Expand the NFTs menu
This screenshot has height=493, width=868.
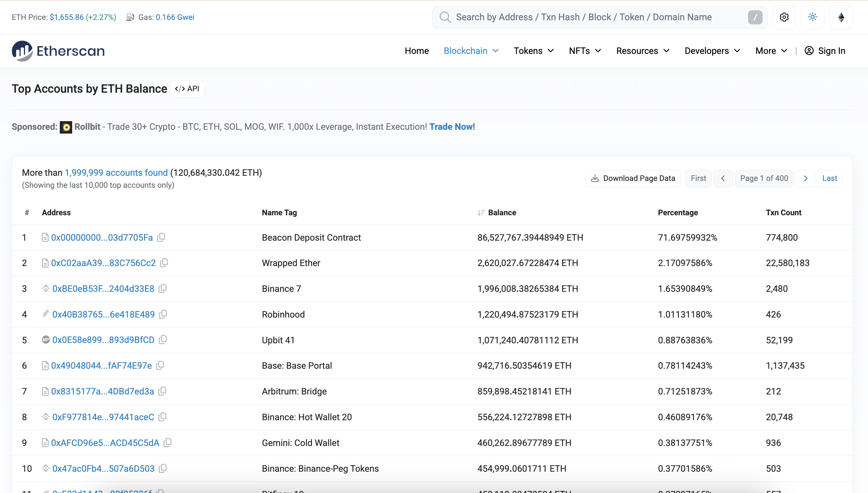pyautogui.click(x=585, y=51)
